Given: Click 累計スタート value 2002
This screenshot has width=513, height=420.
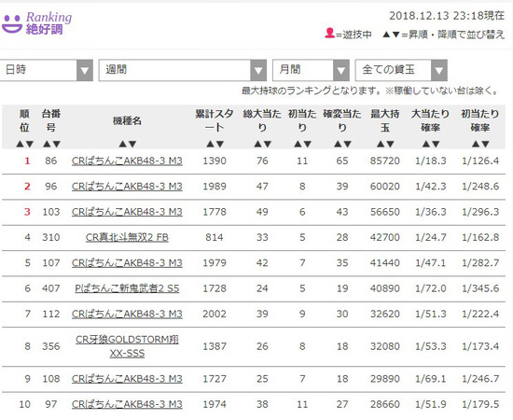Looking at the screenshot, I should tap(215, 314).
